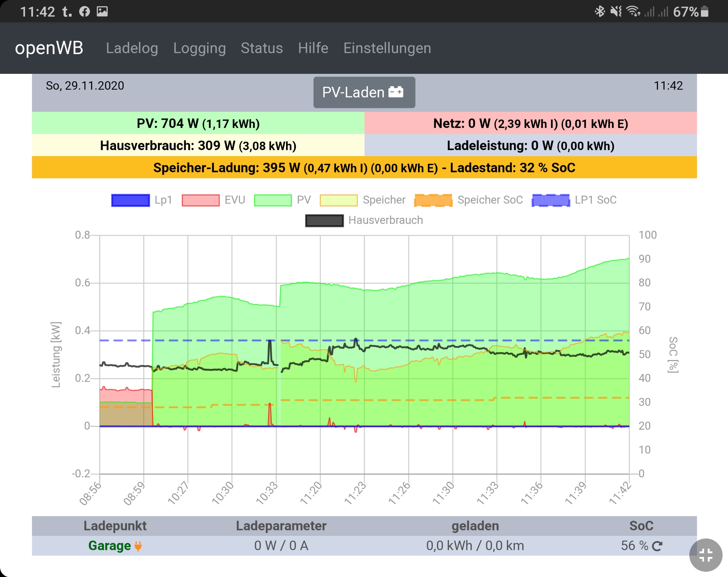Open the Status page
The image size is (728, 577).
click(262, 48)
